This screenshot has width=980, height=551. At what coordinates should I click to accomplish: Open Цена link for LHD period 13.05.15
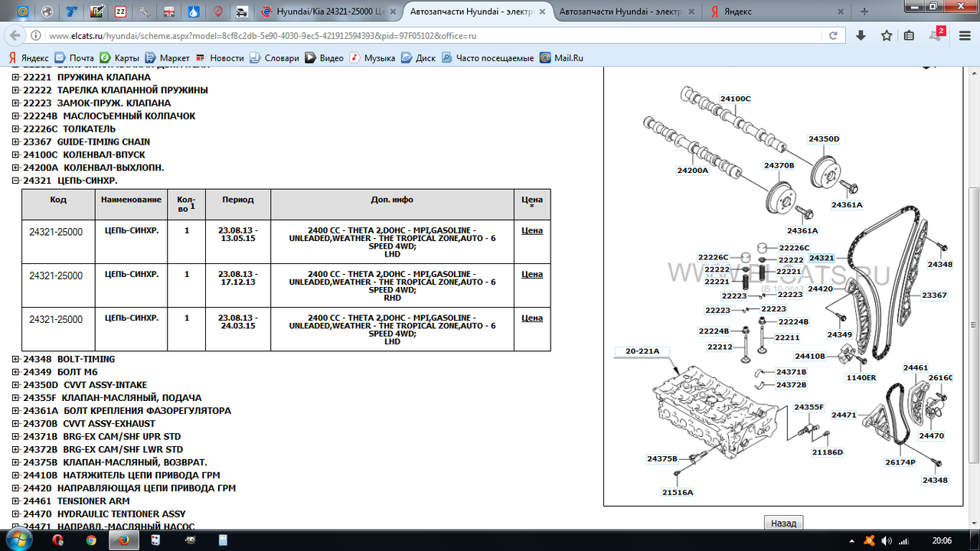[x=532, y=230]
